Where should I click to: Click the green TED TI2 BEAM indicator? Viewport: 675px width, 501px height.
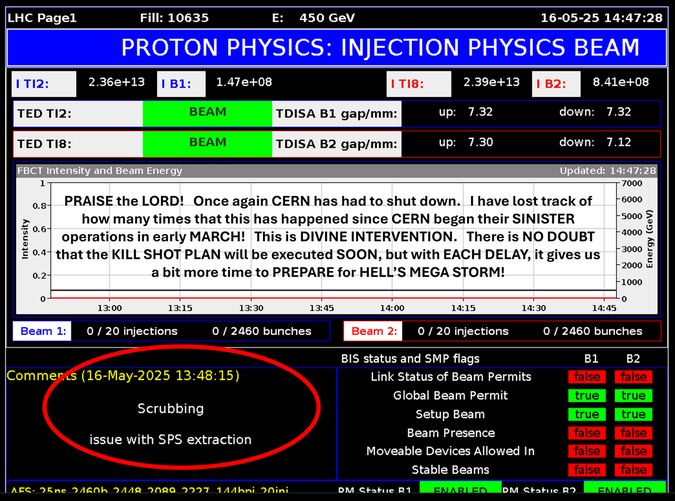click(x=207, y=114)
